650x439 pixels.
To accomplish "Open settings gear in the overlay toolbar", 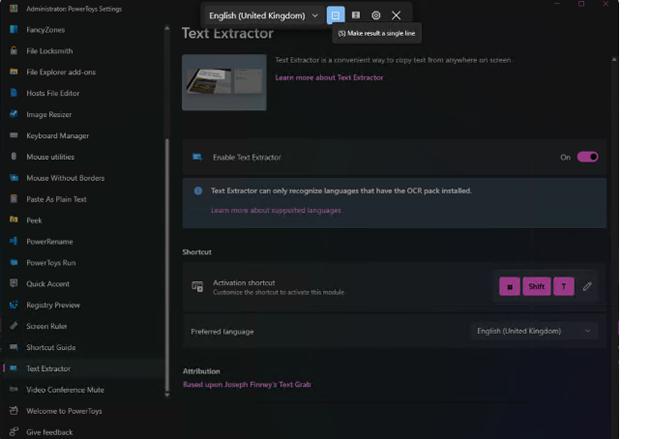I will pyautogui.click(x=376, y=15).
